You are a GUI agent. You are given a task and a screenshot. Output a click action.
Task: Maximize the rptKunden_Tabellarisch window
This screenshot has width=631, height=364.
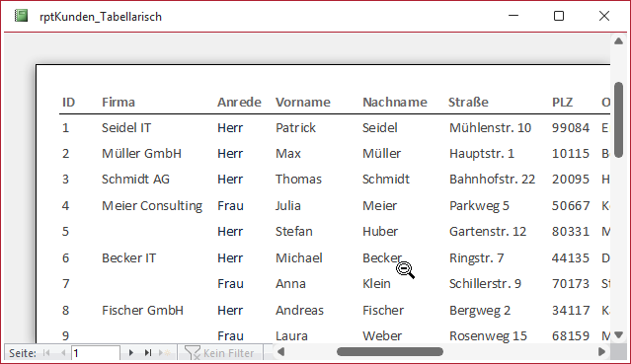pos(559,16)
